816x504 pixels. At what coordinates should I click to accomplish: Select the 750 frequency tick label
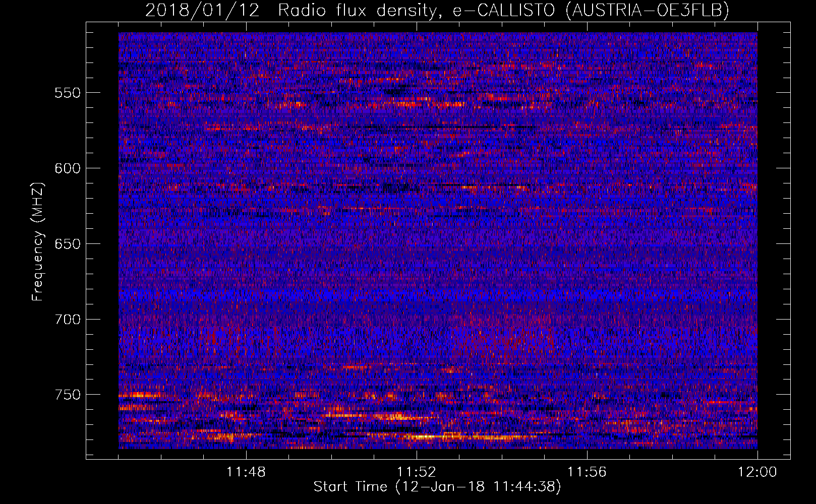pyautogui.click(x=68, y=395)
